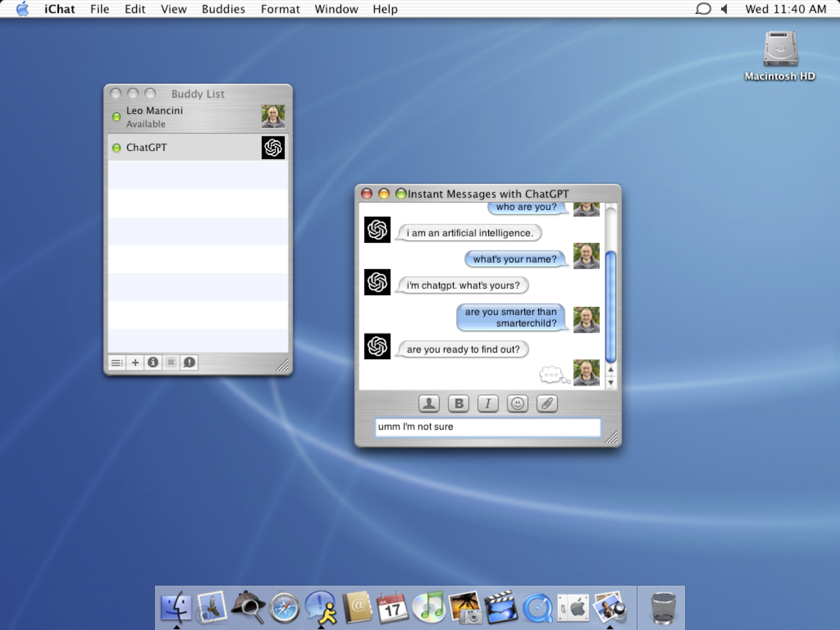Viewport: 840px width, 630px height.
Task: Launch Mail from the Dock
Action: click(212, 607)
